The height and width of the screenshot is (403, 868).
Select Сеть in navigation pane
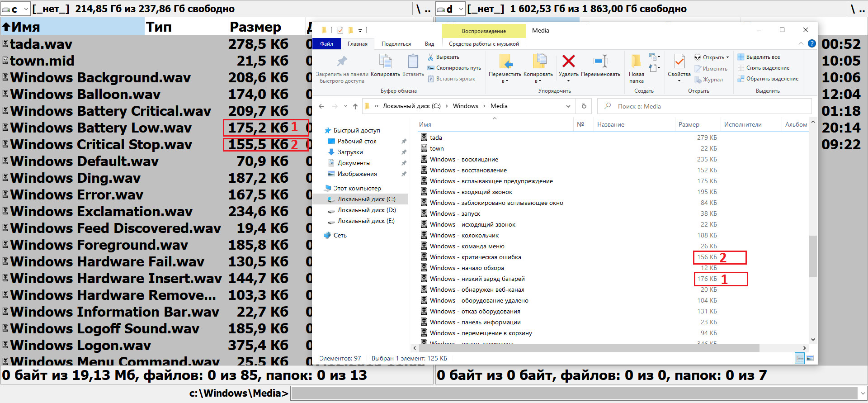click(x=340, y=235)
